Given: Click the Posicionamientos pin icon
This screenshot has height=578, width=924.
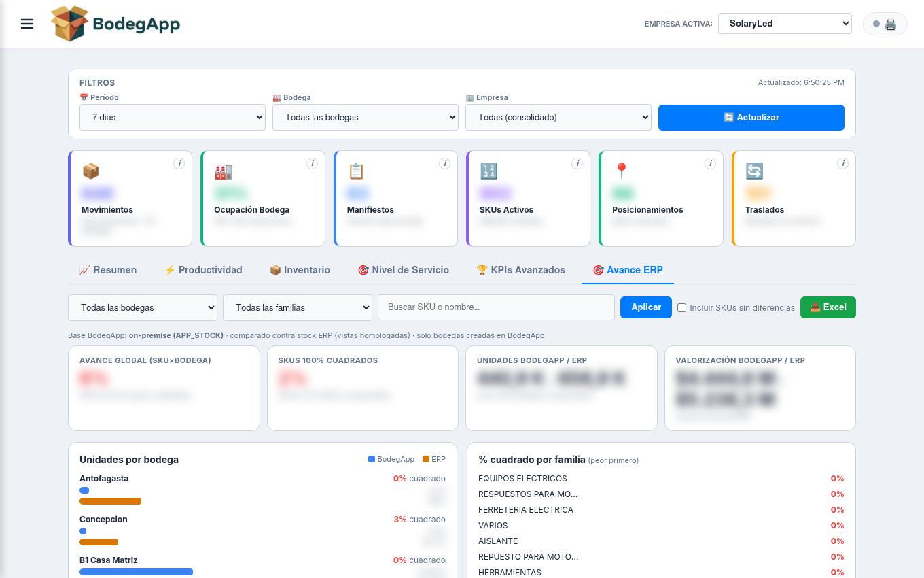Looking at the screenshot, I should [x=621, y=171].
